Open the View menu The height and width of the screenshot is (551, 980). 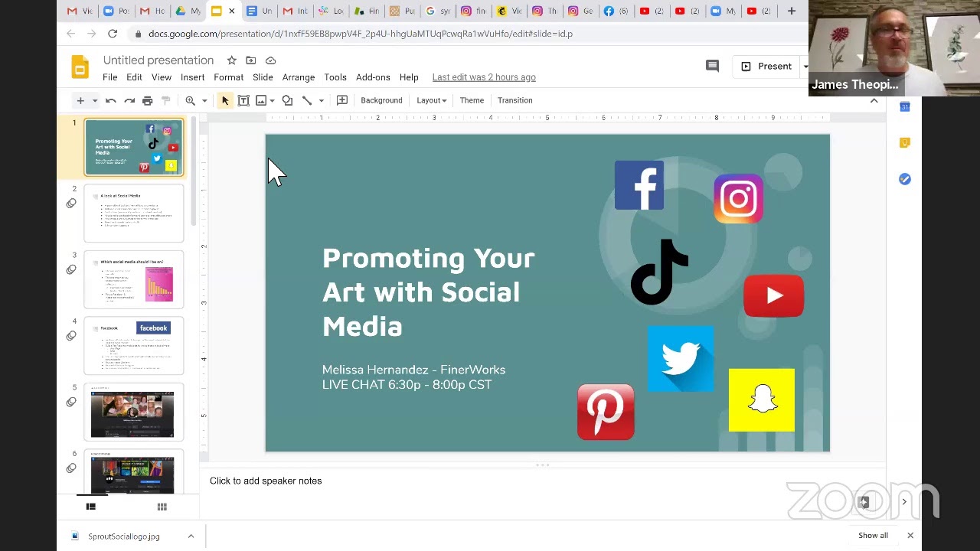pos(162,77)
